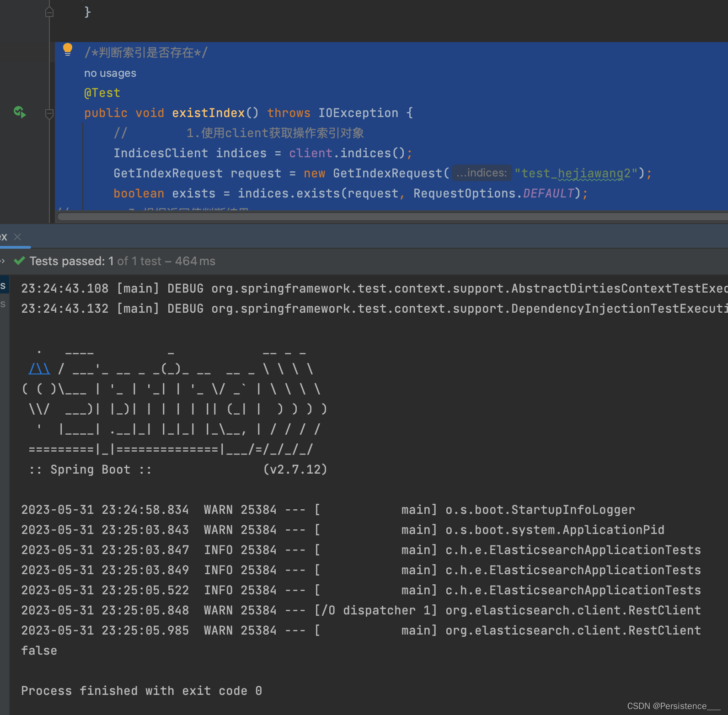Click the '...indices:' parameter hint
Viewport: 728px width, 715px height.
(x=482, y=173)
